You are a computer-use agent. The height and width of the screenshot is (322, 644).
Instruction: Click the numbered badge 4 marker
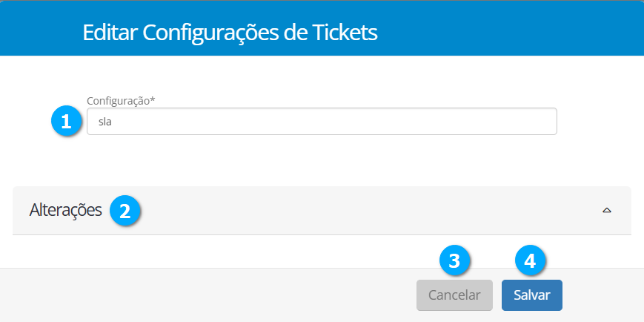pyautogui.click(x=529, y=260)
